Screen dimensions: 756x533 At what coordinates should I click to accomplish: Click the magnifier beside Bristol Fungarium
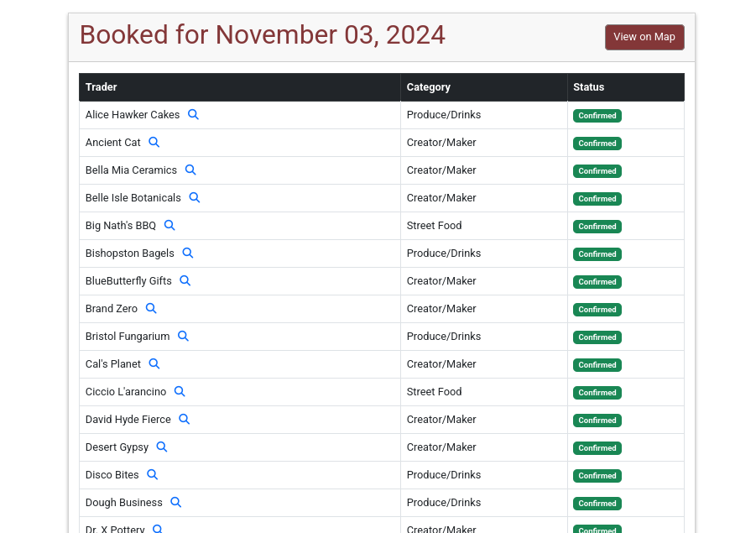[183, 336]
